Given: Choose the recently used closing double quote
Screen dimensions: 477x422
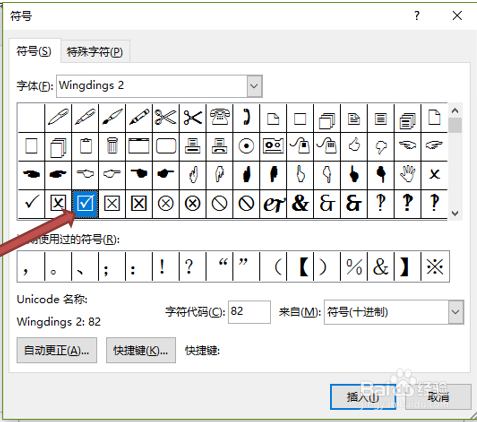Looking at the screenshot, I should (246, 267).
